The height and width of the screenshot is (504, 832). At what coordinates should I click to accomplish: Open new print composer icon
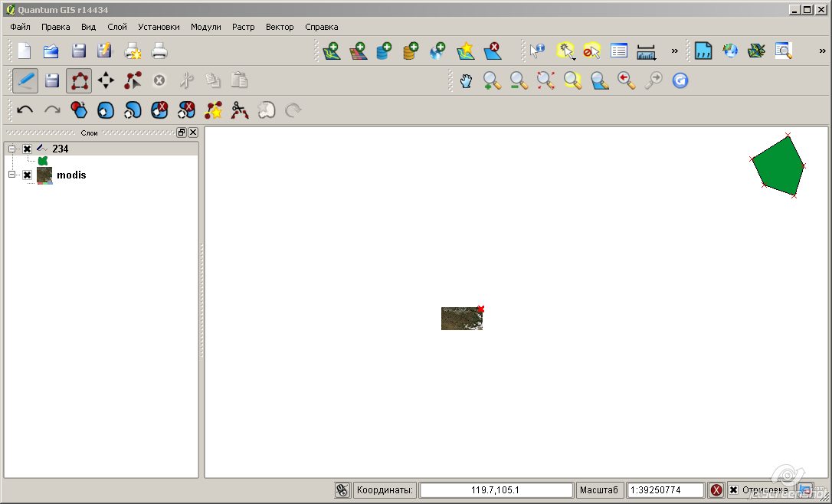tap(133, 51)
